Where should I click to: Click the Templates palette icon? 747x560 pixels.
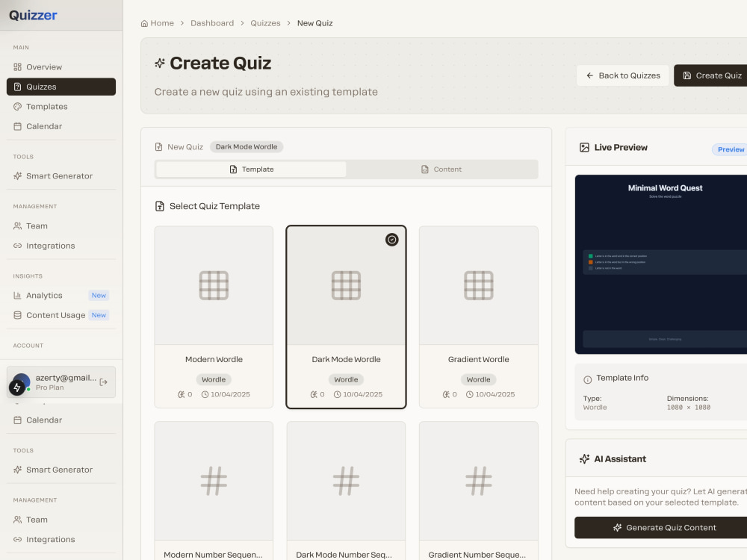pyautogui.click(x=18, y=107)
